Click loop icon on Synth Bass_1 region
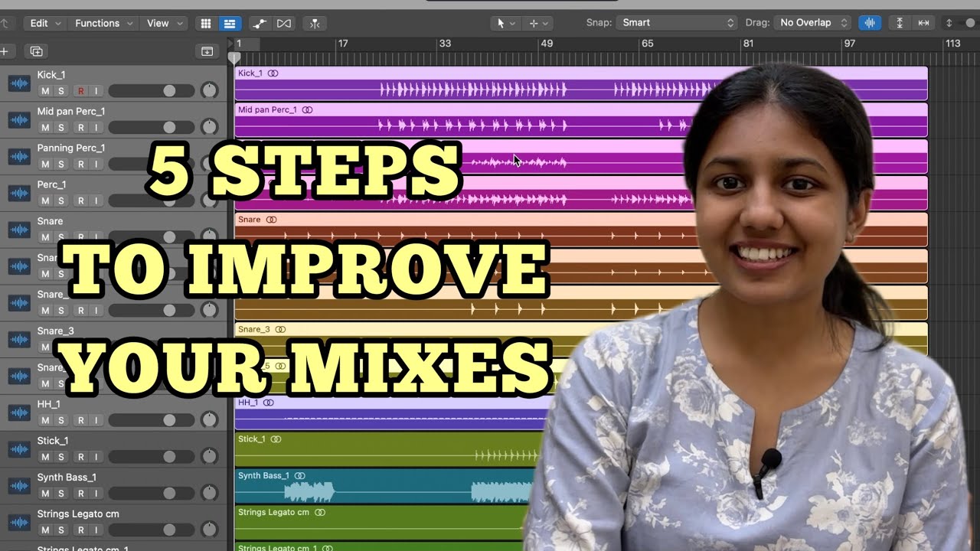Image resolution: width=980 pixels, height=551 pixels. [300, 476]
